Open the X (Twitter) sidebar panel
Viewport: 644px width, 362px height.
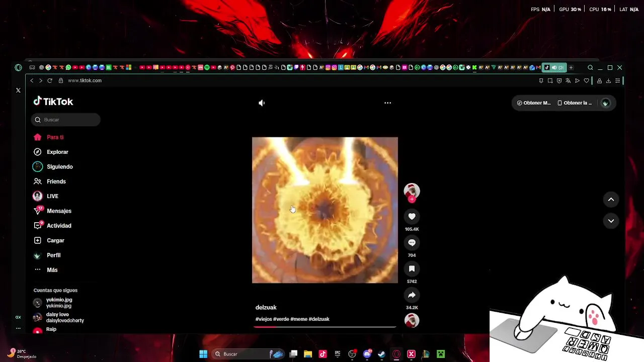(x=18, y=90)
